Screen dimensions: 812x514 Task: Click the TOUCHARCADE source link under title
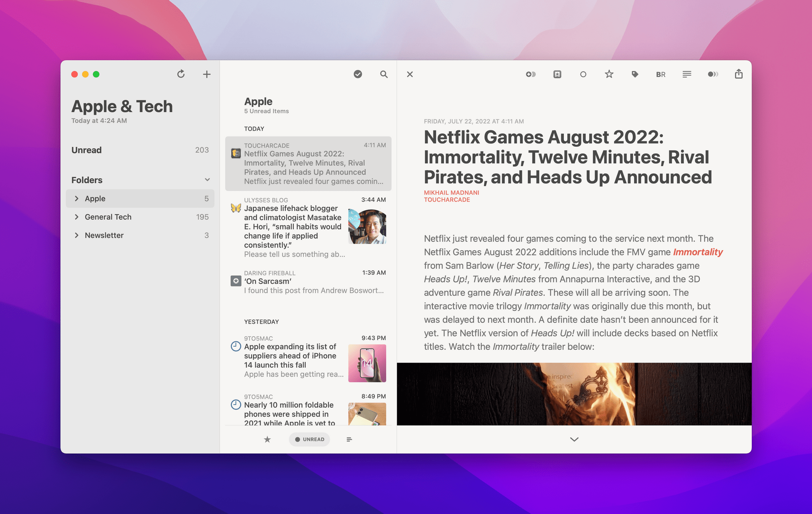[x=447, y=200]
